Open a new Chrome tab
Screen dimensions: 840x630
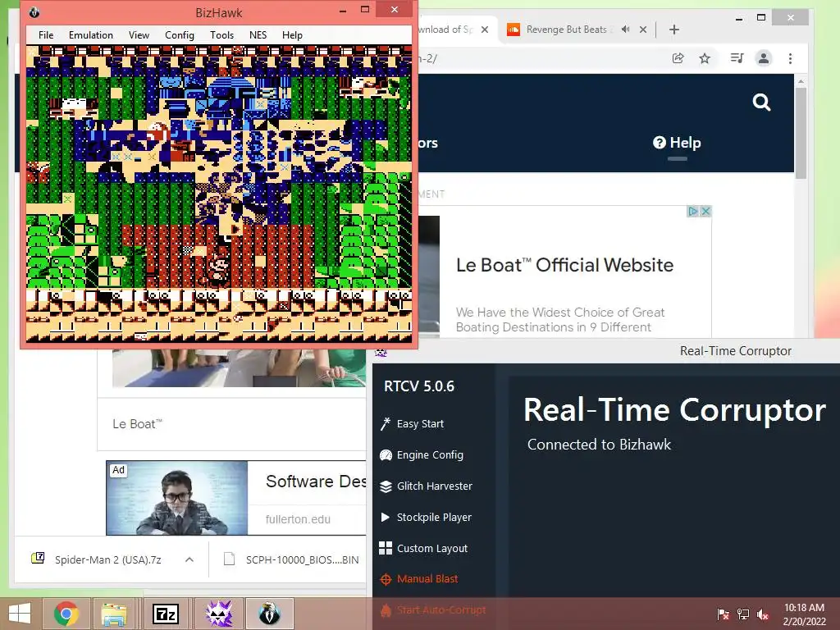tap(674, 30)
